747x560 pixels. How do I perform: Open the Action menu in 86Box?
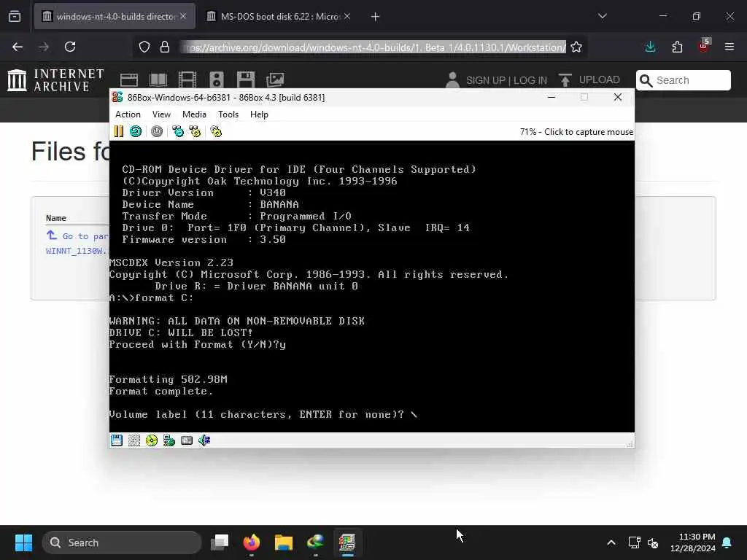click(128, 114)
